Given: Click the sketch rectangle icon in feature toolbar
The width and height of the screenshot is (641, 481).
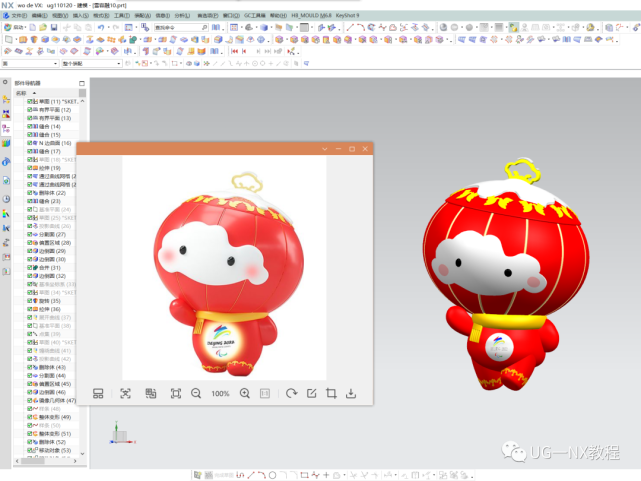Looking at the screenshot, I should tap(9, 40).
